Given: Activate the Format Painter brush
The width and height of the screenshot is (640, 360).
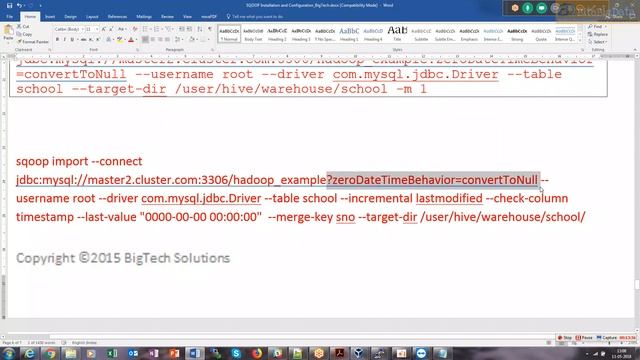Looking at the screenshot, I should (x=33, y=42).
